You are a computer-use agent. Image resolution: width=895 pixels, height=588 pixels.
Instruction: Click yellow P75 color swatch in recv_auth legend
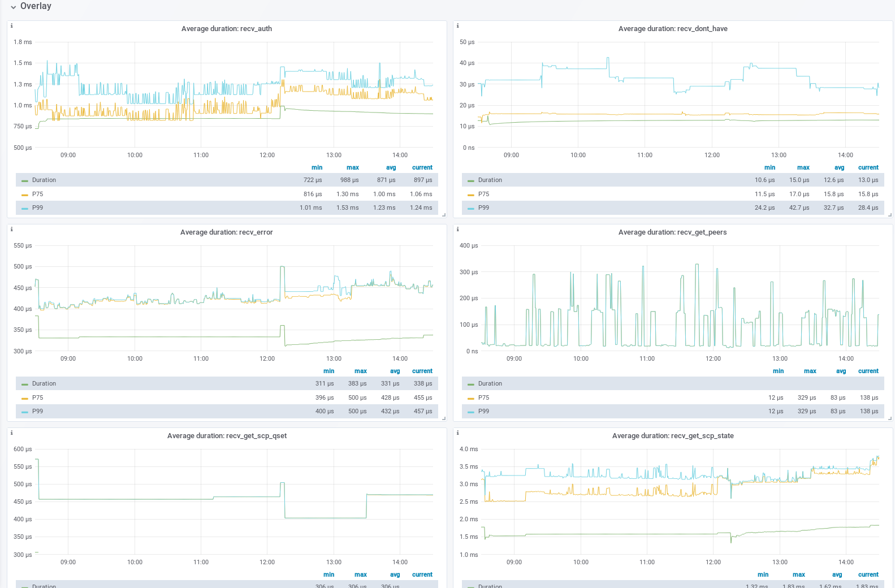(25, 194)
